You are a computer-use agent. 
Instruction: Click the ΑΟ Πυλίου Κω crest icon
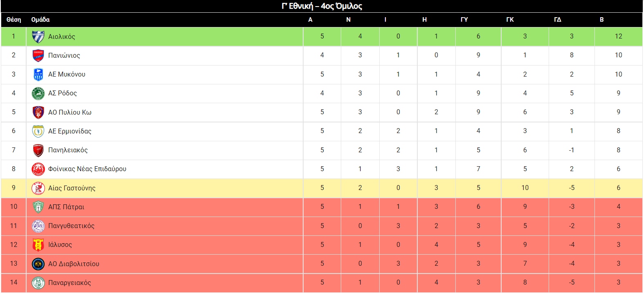click(x=38, y=112)
